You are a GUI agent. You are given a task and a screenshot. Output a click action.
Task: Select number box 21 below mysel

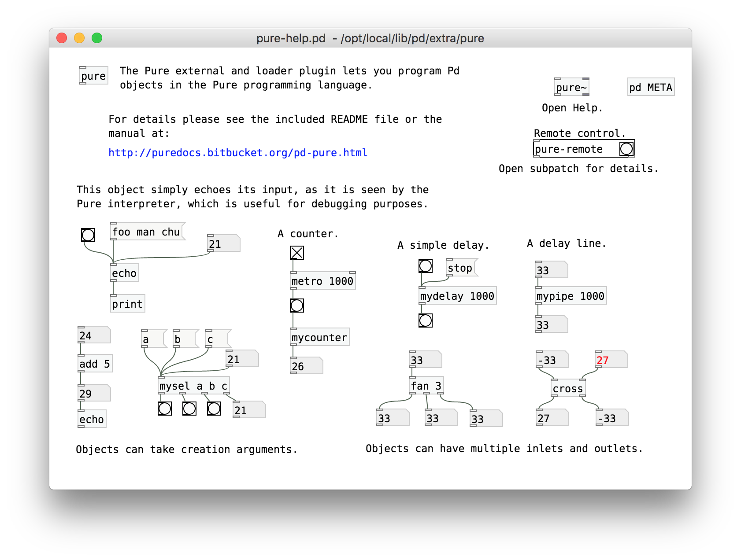point(249,410)
